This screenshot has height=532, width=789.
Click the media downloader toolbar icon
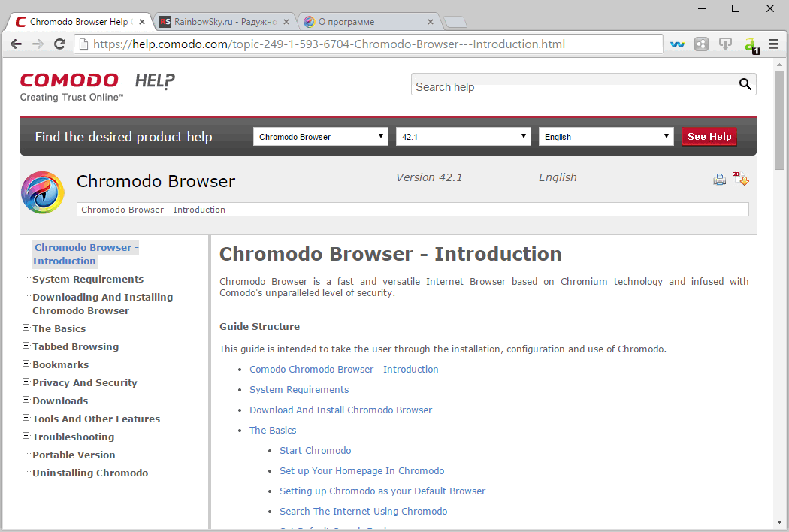[x=725, y=44]
